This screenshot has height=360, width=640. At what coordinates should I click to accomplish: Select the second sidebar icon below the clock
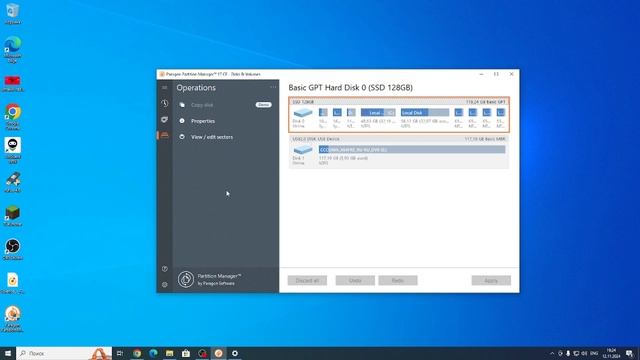(164, 120)
